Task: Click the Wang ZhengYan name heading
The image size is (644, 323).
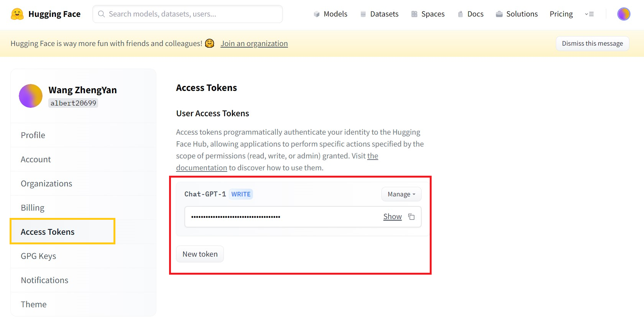Action: 83,90
